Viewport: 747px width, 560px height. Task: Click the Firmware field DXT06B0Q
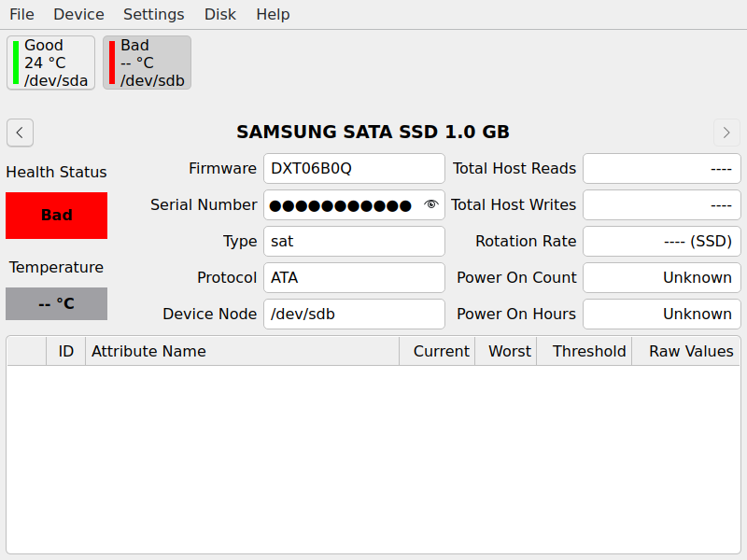(353, 169)
